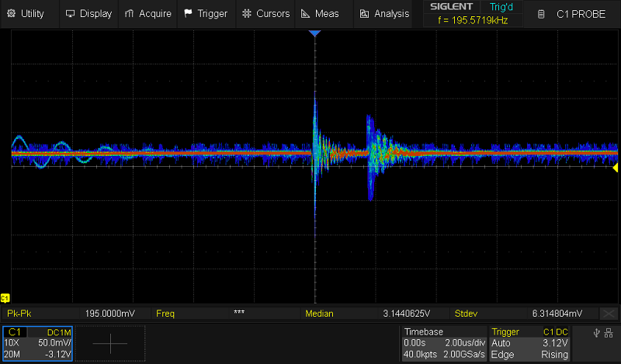621x364 pixels.
Task: Click the USB connection icon
Action: pyautogui.click(x=596, y=334)
